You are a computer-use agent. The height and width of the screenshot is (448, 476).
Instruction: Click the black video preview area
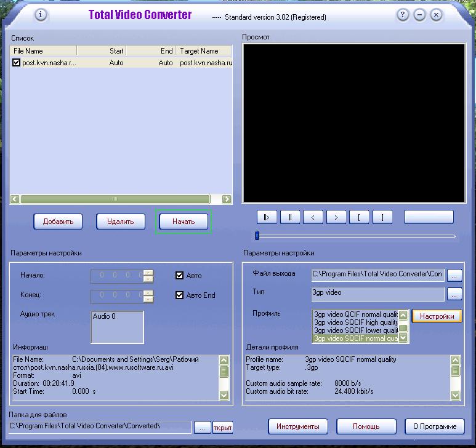pyautogui.click(x=354, y=123)
